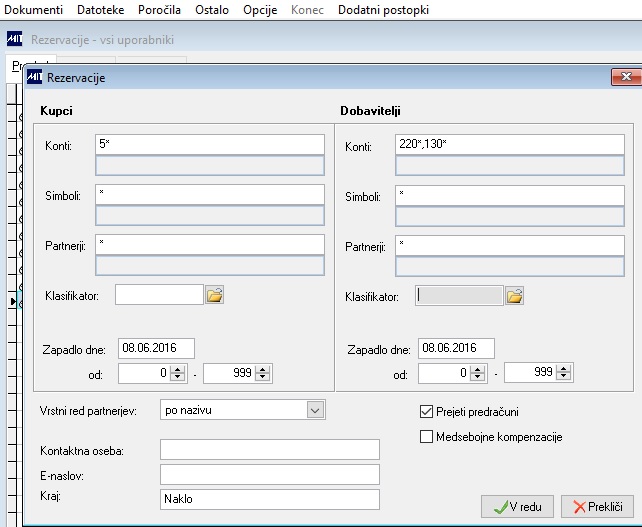
Task: Click MIT icon beside Rezervacije - vsi uporabniki
Action: click(x=15, y=39)
